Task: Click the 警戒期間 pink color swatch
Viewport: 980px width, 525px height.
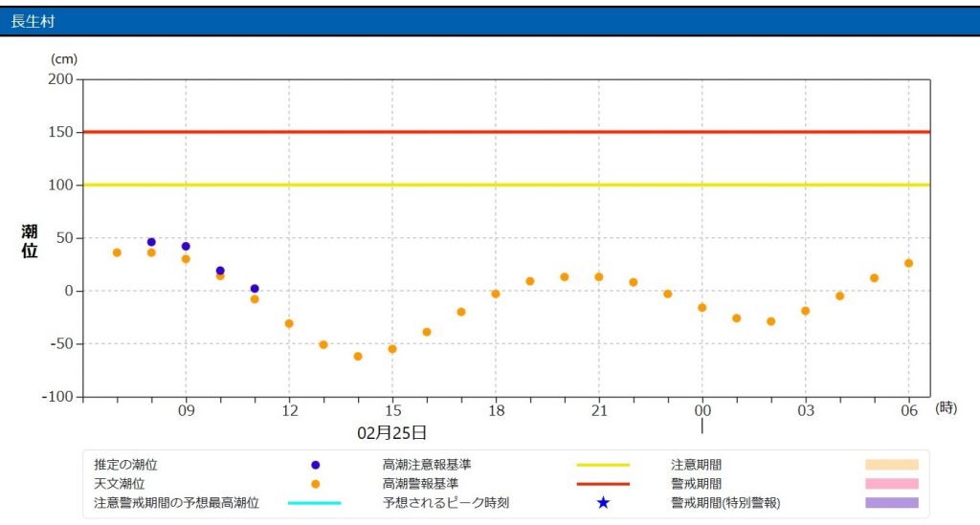Action: (892, 484)
